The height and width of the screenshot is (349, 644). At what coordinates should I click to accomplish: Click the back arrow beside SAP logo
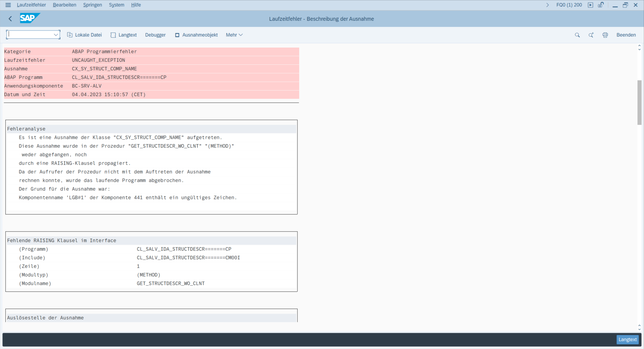pos(10,19)
